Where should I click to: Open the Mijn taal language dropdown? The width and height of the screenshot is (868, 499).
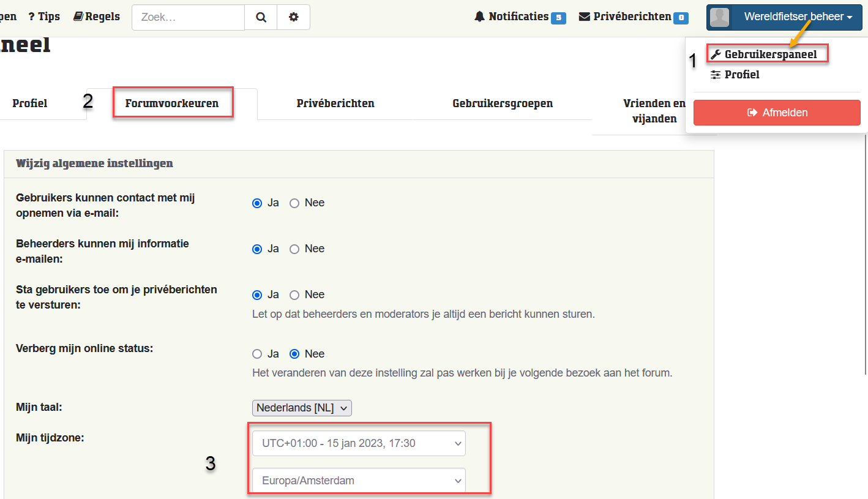point(302,408)
